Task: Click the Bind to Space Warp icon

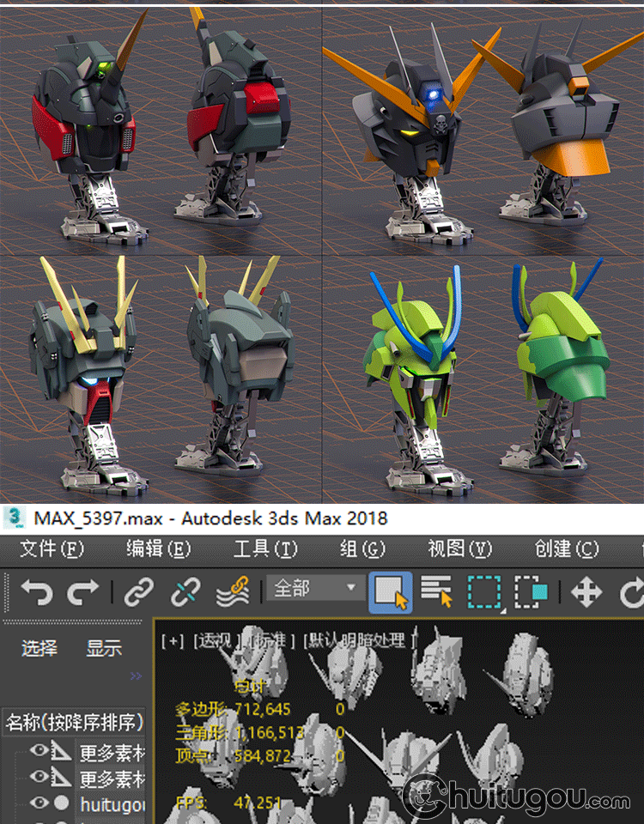Action: [232, 591]
